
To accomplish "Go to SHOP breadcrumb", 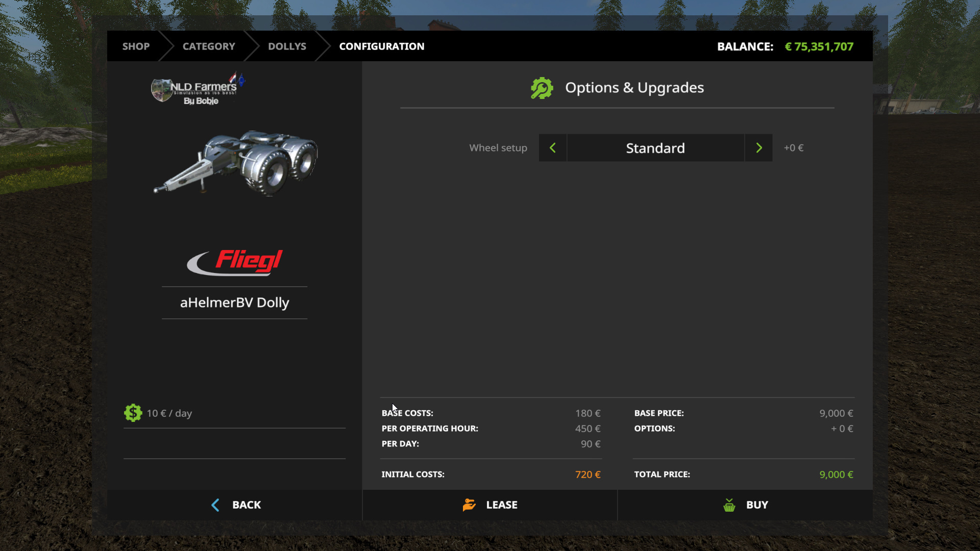I will (x=136, y=46).
